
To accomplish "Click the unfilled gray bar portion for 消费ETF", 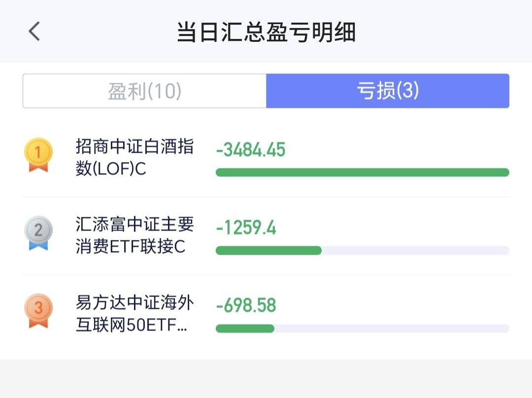I will 415,250.
